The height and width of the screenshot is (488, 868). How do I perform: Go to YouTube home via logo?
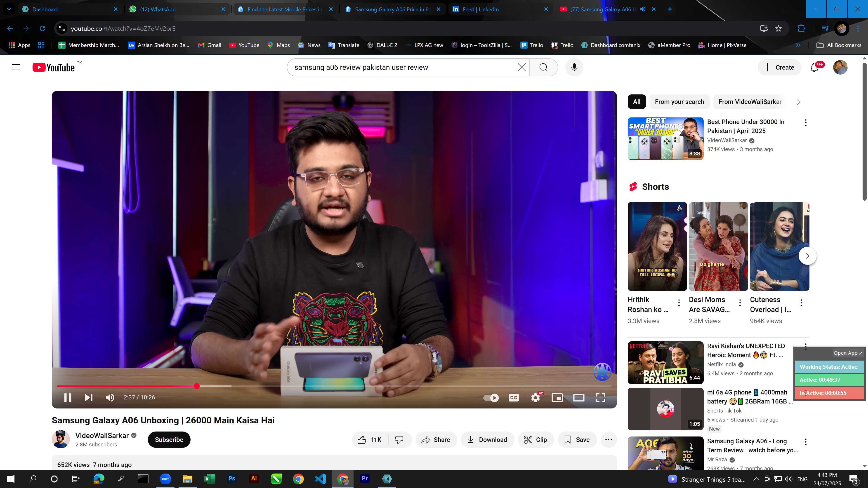pyautogui.click(x=54, y=68)
